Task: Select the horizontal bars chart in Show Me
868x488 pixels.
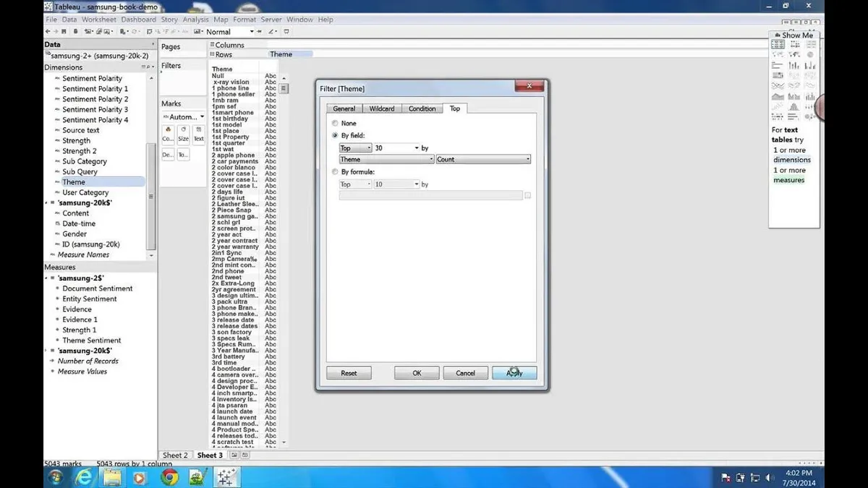Action: (x=778, y=65)
